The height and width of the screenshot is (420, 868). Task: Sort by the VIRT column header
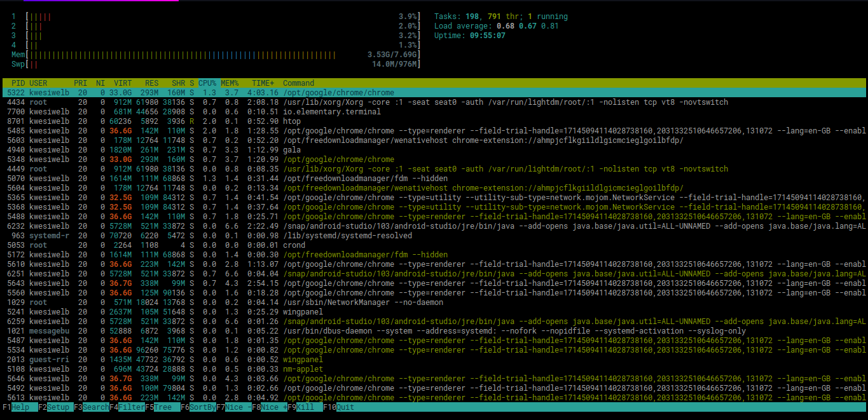[123, 83]
